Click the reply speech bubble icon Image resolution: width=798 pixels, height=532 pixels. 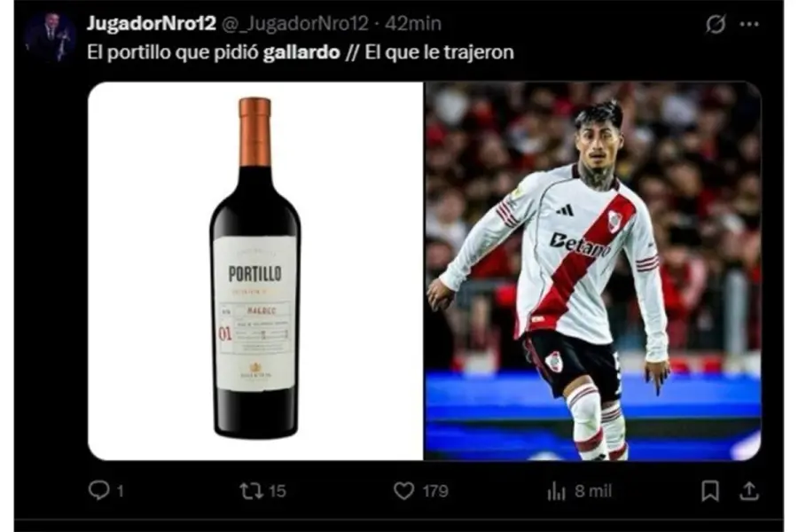pyautogui.click(x=98, y=490)
